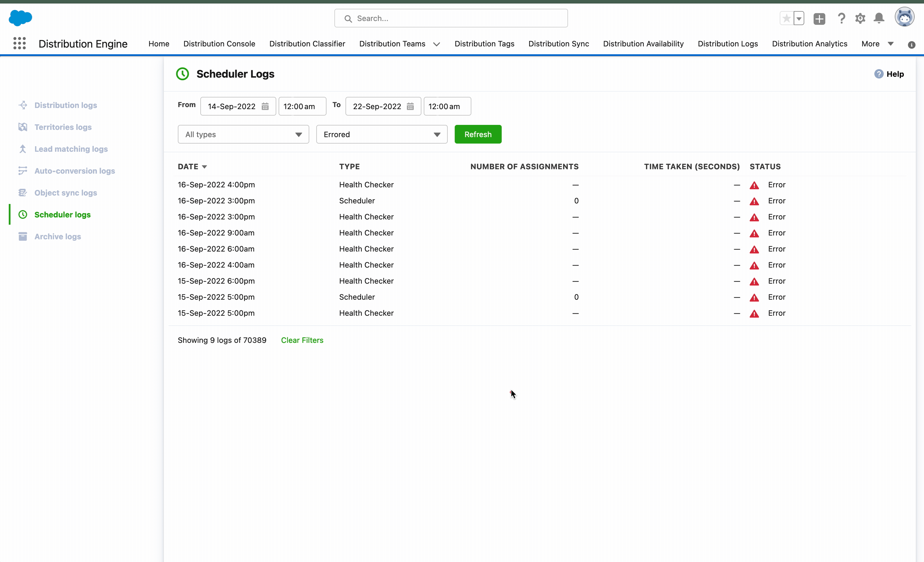Open the favorites list dropdown arrow

click(799, 18)
